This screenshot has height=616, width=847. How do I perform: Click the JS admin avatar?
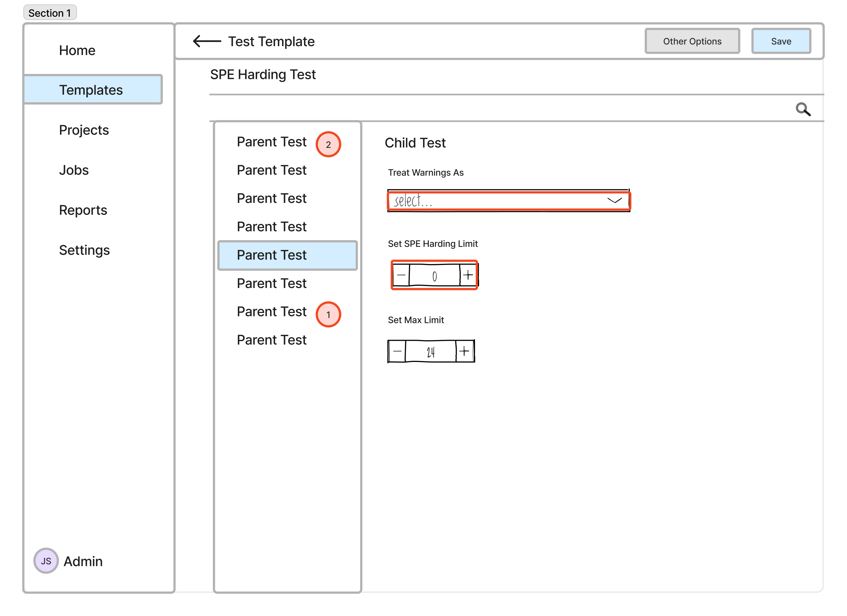pos(46,561)
